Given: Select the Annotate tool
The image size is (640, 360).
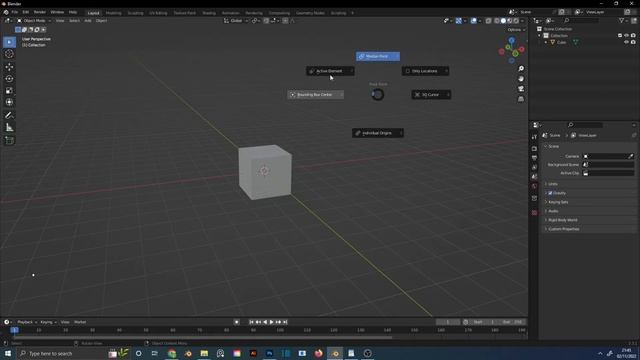Looking at the screenshot, I should [9, 115].
